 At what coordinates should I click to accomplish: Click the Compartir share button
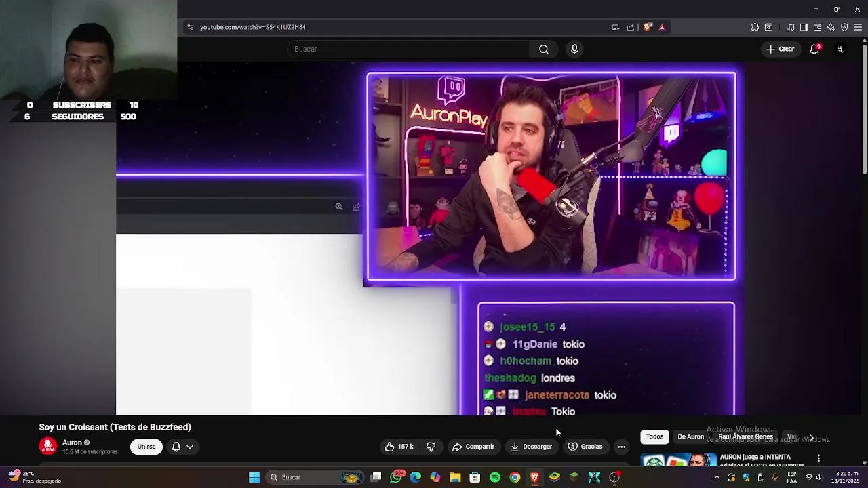tap(473, 447)
